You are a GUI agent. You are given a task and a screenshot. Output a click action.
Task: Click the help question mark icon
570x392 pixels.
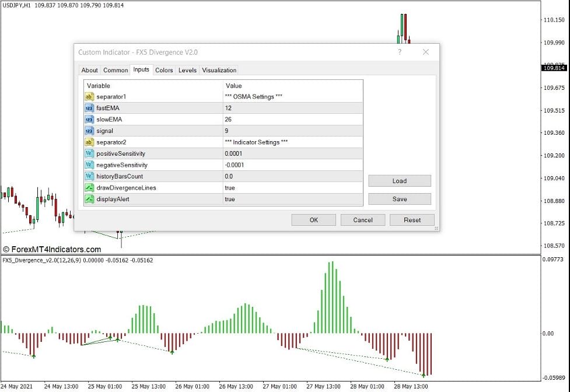click(x=400, y=52)
